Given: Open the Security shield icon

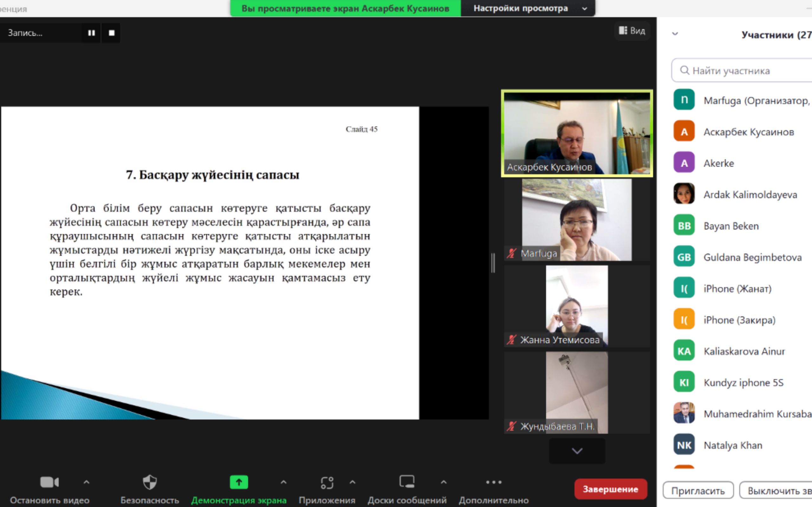Looking at the screenshot, I should coord(150,482).
